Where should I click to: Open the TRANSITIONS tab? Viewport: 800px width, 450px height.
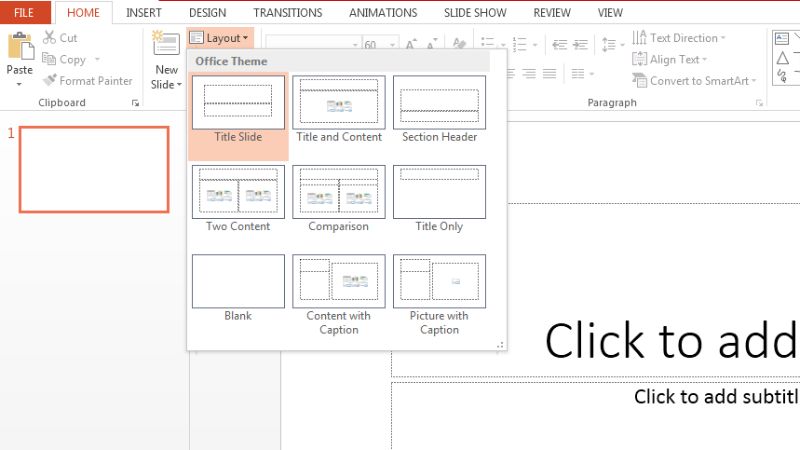click(x=288, y=12)
